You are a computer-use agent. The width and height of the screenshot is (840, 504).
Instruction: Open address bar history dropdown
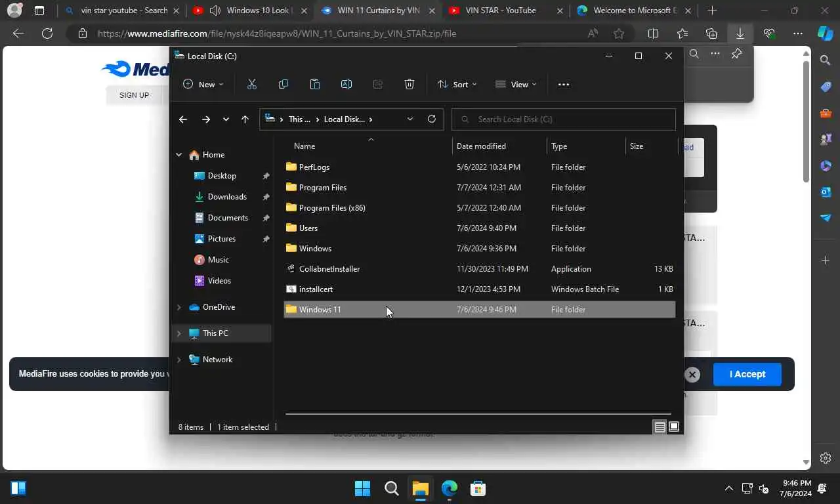pyautogui.click(x=410, y=119)
